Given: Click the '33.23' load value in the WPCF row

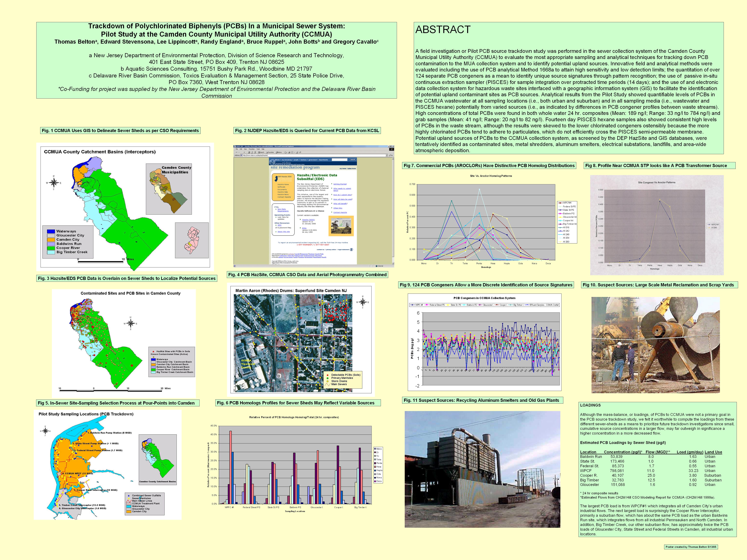Looking at the screenshot, I should tap(693, 471).
